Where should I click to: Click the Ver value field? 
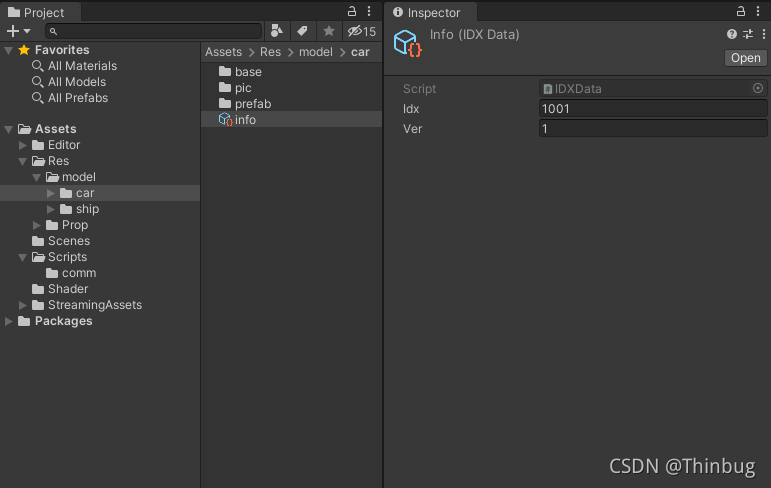click(x=653, y=129)
